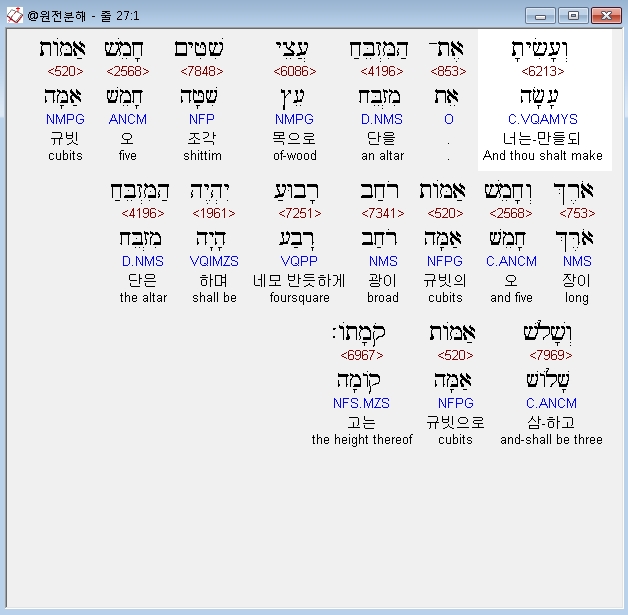Select parsing code NMS above 장이
This screenshot has height=615, width=628.
coord(577,261)
